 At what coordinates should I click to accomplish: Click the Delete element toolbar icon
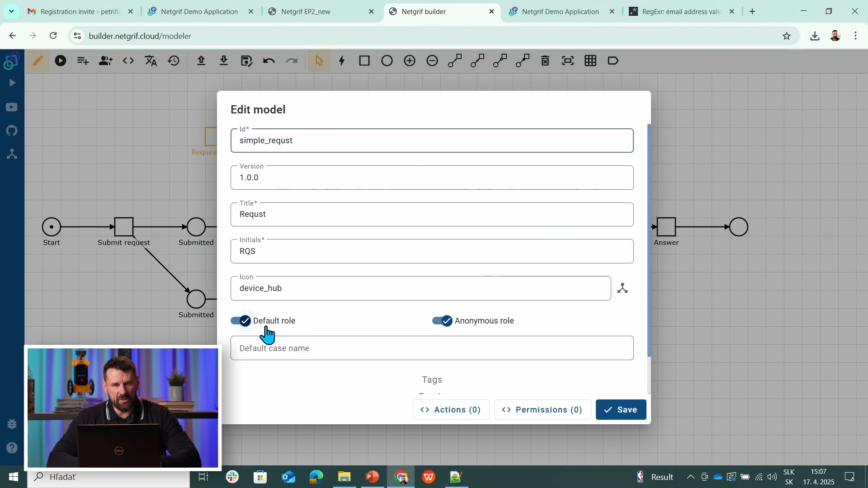[x=545, y=60]
